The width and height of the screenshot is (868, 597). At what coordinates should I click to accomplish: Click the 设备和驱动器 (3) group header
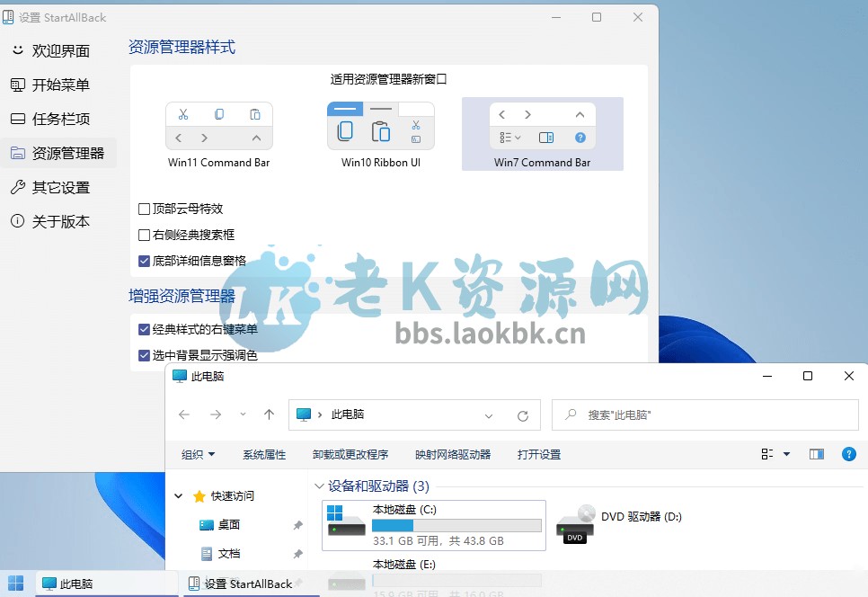pyautogui.click(x=378, y=486)
